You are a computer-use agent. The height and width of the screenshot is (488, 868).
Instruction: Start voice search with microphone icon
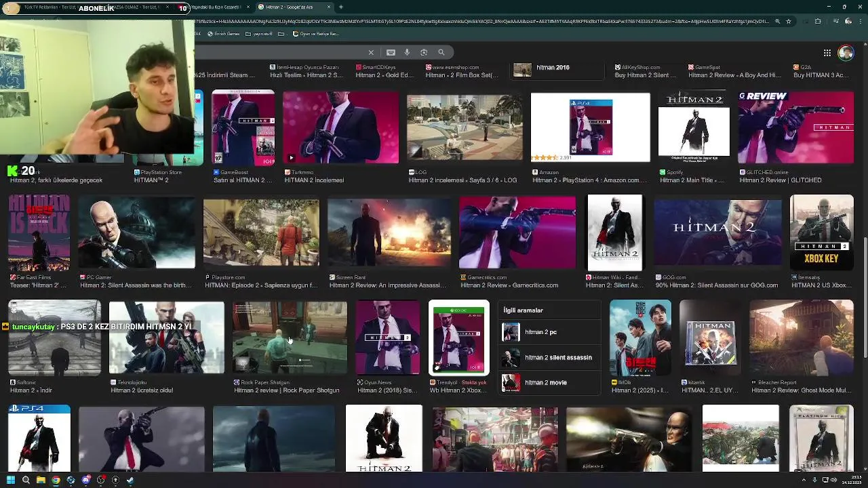(407, 52)
